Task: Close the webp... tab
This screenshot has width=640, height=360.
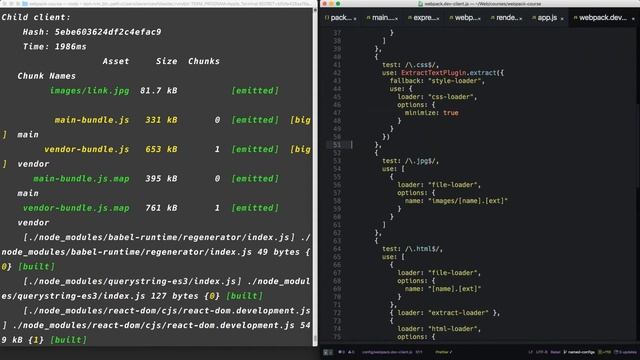Action: 479,18
